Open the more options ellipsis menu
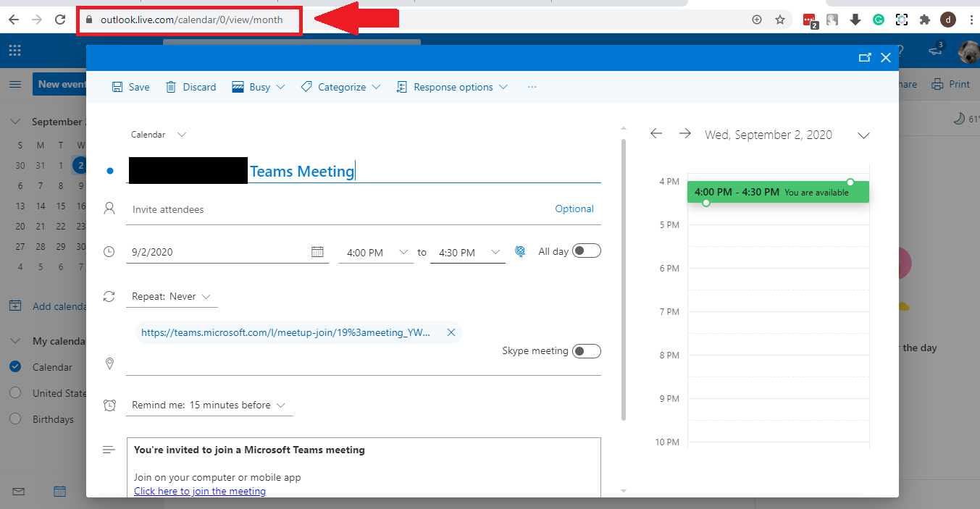Image resolution: width=980 pixels, height=509 pixels. coord(532,87)
